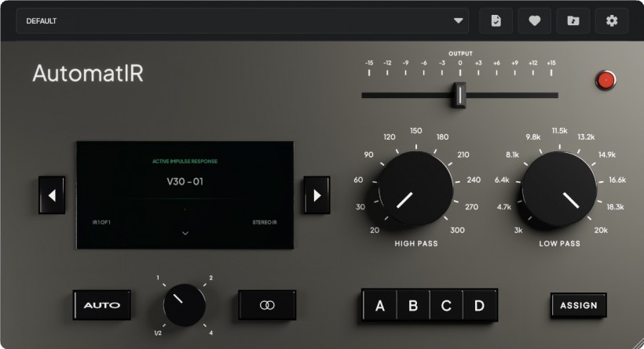Click the 300 mark on High Pass dial
644x349 pixels.
pyautogui.click(x=457, y=230)
